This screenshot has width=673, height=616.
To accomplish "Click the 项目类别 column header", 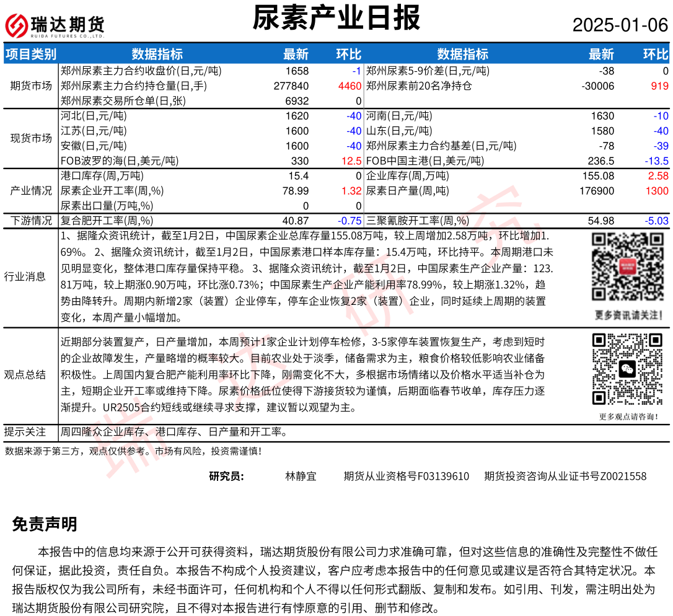I will 30,54.
